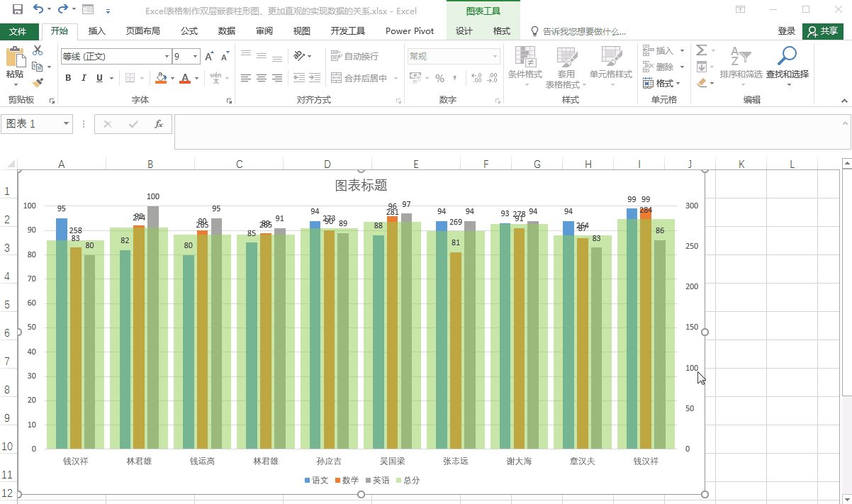Expand the 插入 cells dropdown
Screen dimensions: 852x504
coord(682,51)
